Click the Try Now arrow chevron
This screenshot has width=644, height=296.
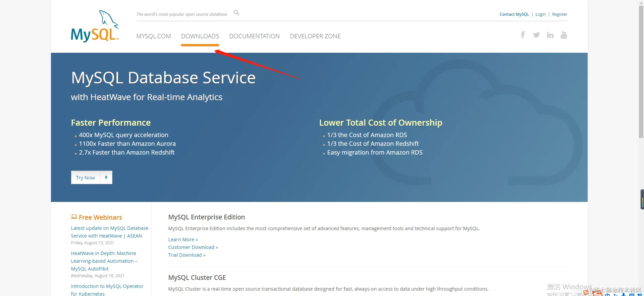click(106, 177)
